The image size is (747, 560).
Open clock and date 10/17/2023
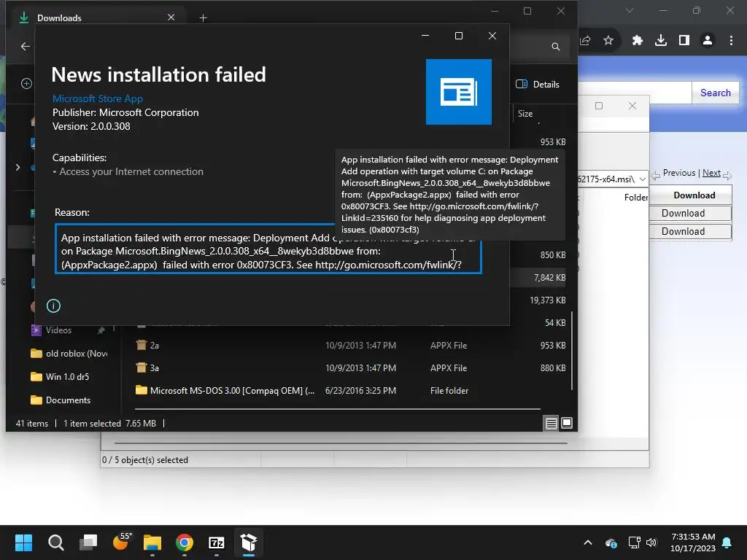(x=693, y=542)
